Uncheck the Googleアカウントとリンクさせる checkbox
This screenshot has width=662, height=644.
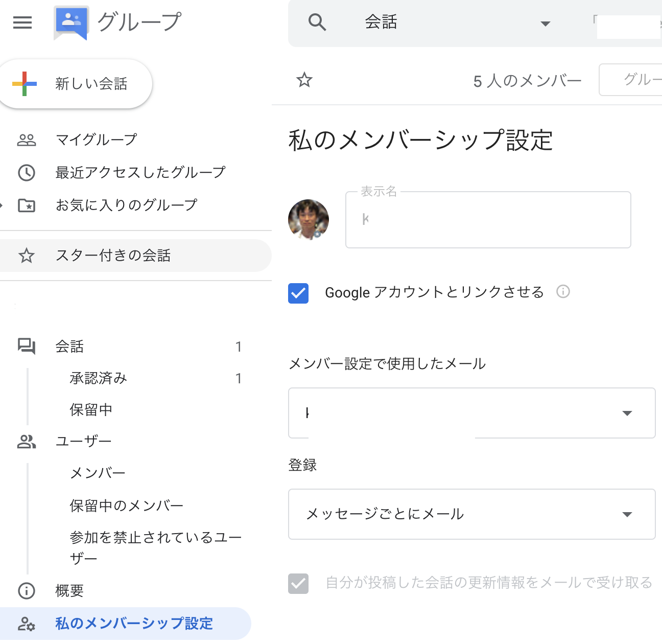pyautogui.click(x=298, y=293)
